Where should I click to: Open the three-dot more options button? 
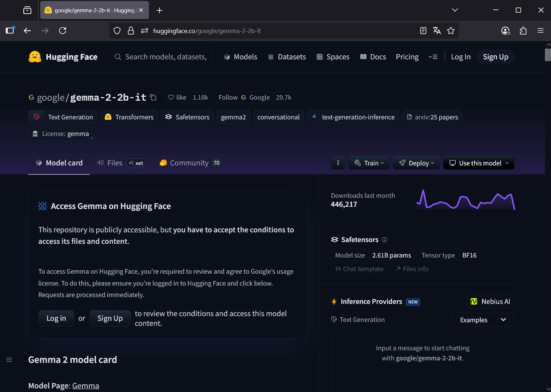[x=338, y=163]
